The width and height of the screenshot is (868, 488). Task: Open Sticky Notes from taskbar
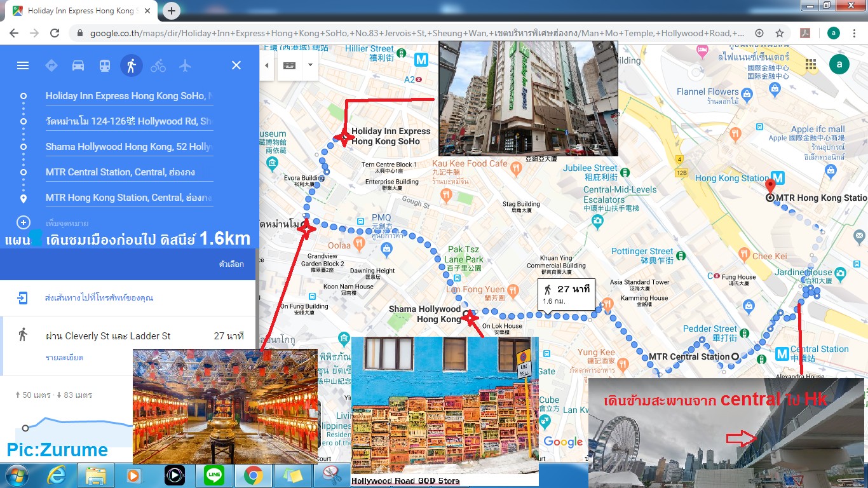292,475
